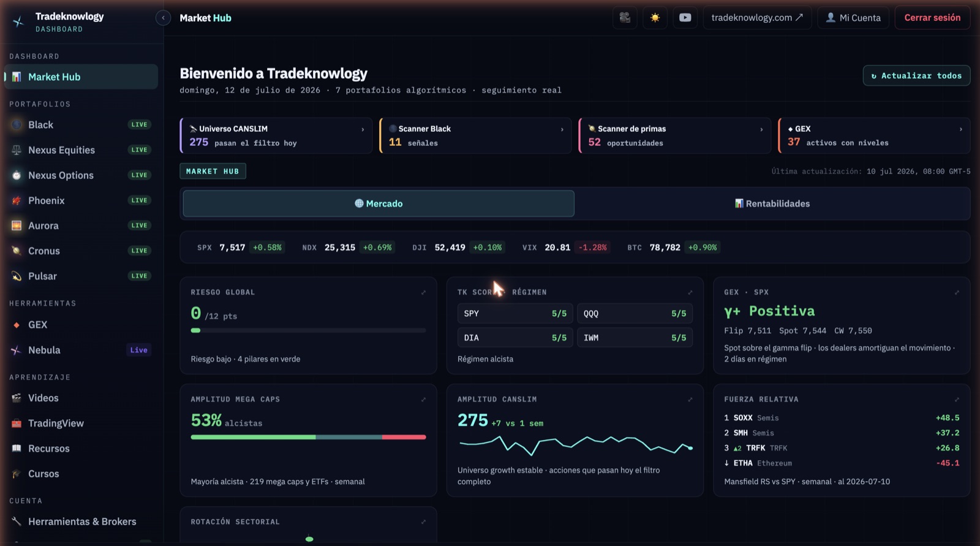
Task: Click the SPX 7,517 ticker value
Action: 232,248
